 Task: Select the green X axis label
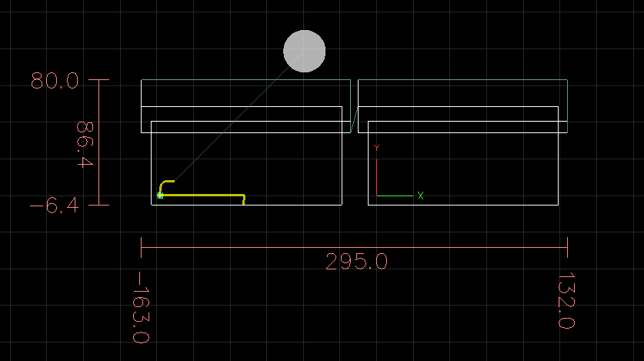pos(420,196)
